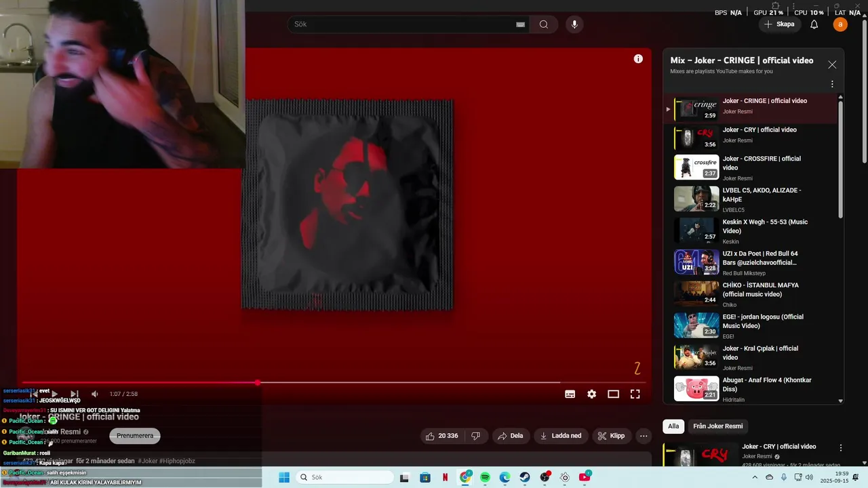Screen dimensions: 868x488
Task: Open the more actions menu below the video
Action: [x=644, y=436]
